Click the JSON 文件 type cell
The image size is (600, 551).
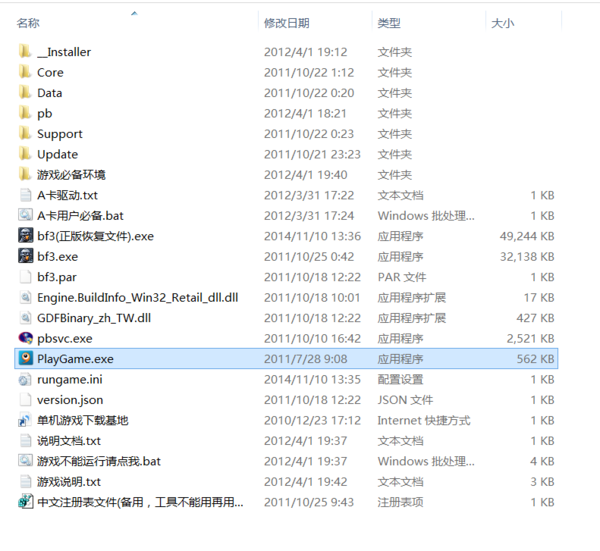[x=405, y=400]
